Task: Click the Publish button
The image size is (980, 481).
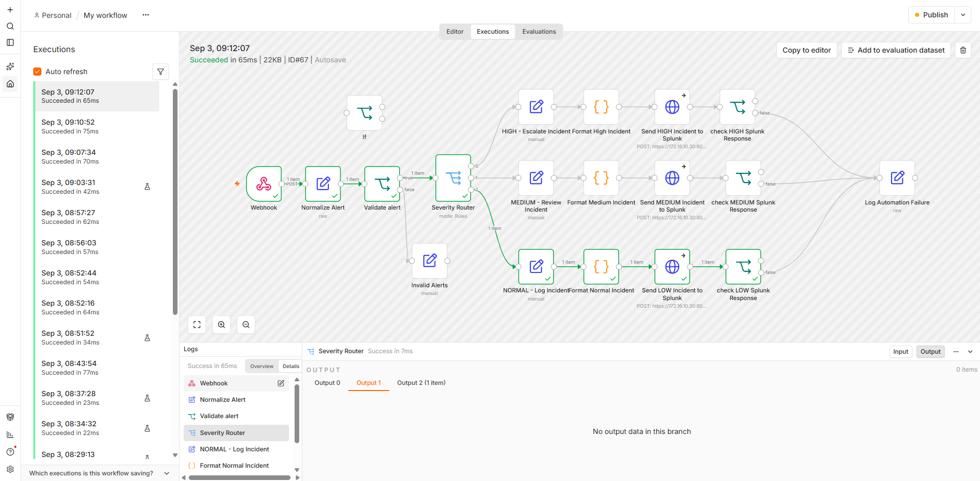Action: pos(931,15)
